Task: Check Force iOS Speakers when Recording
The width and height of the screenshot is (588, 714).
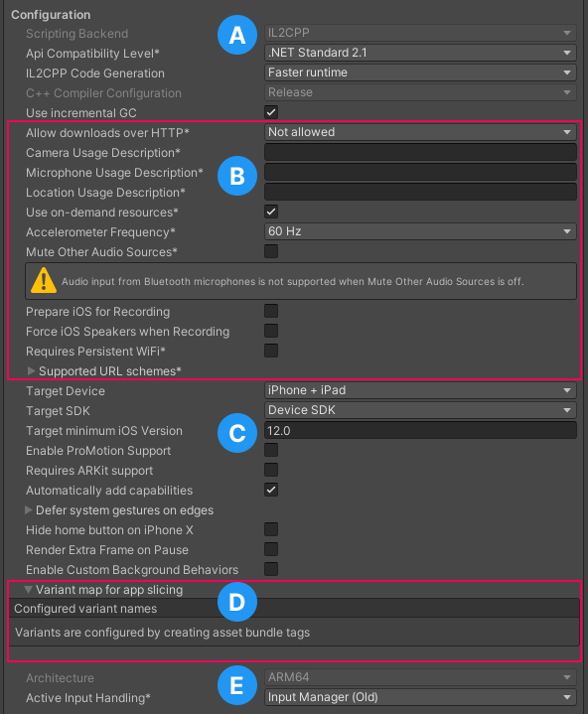Action: (x=271, y=331)
